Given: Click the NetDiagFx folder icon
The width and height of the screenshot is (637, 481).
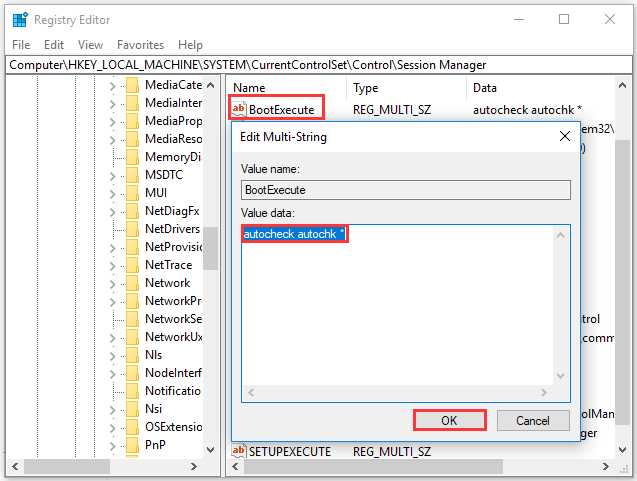Looking at the screenshot, I should pos(132,211).
